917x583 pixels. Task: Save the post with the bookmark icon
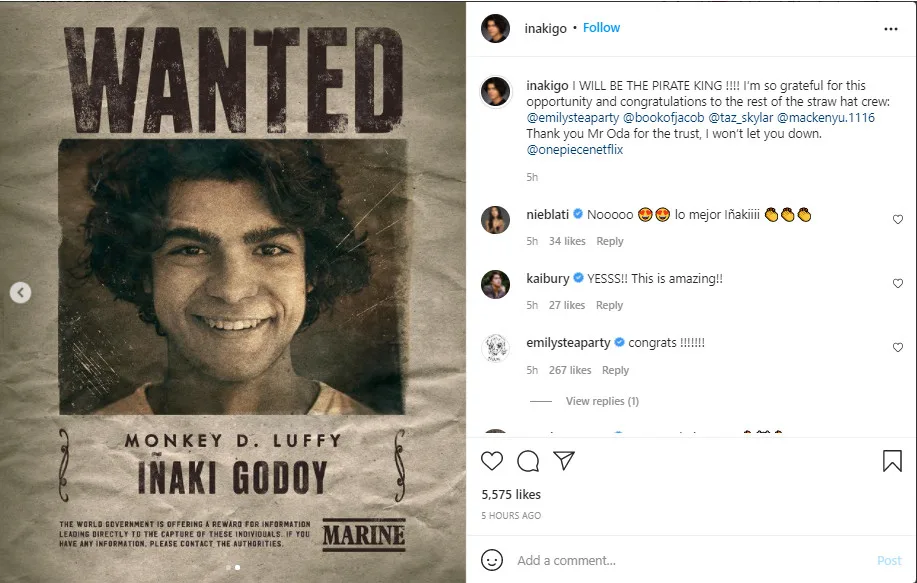pos(892,461)
